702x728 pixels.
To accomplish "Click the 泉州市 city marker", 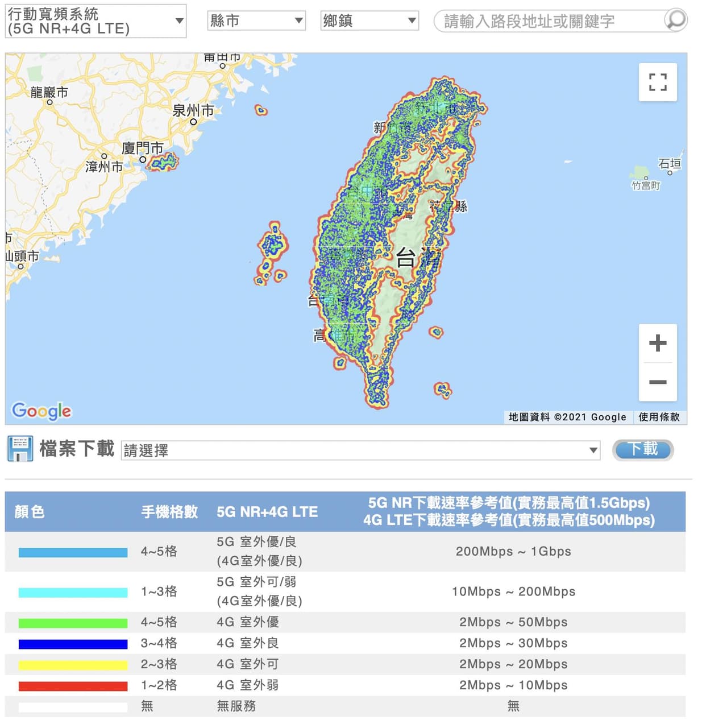I will point(193,122).
